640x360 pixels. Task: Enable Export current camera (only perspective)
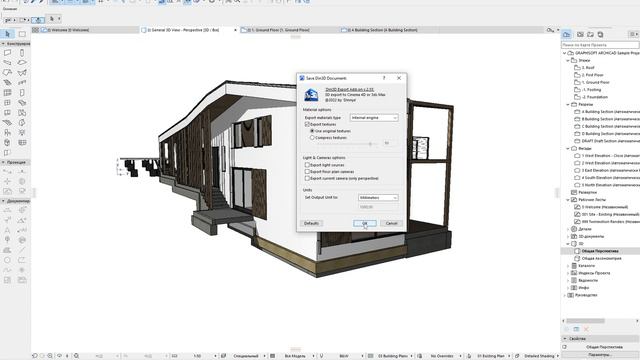click(307, 178)
